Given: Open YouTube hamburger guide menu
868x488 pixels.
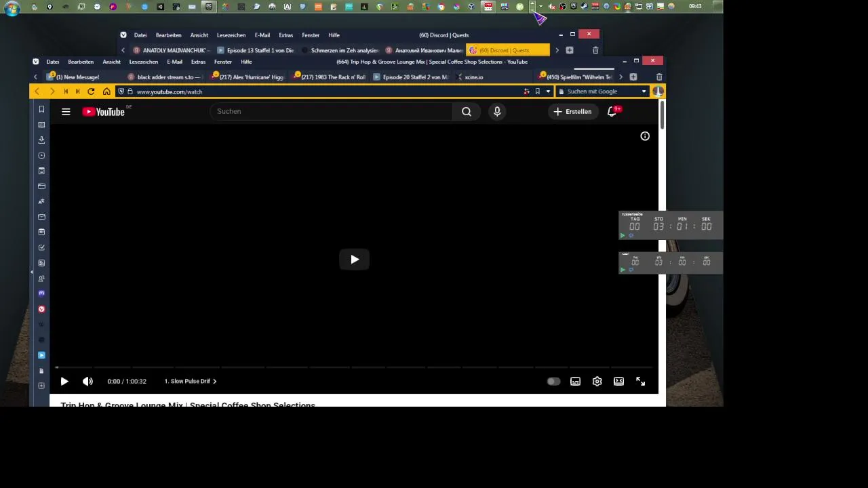Looking at the screenshot, I should click(66, 112).
